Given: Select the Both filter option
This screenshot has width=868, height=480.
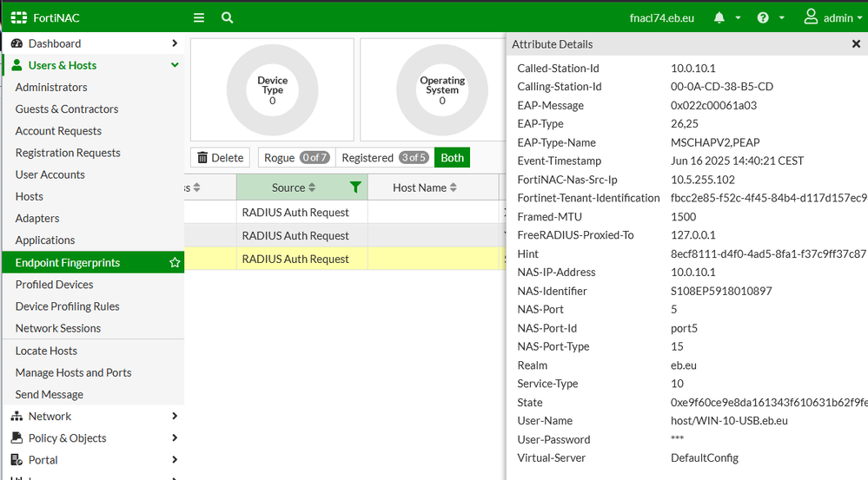Looking at the screenshot, I should pos(452,157).
